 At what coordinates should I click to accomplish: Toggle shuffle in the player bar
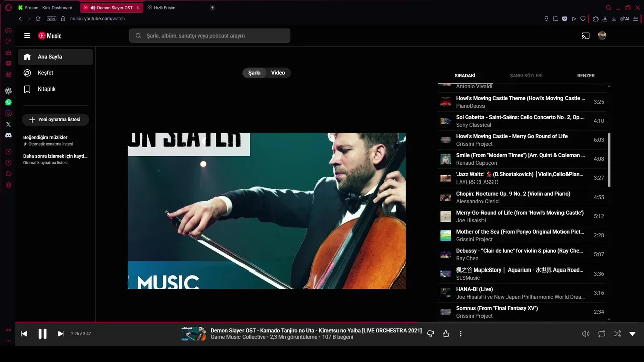(617, 334)
